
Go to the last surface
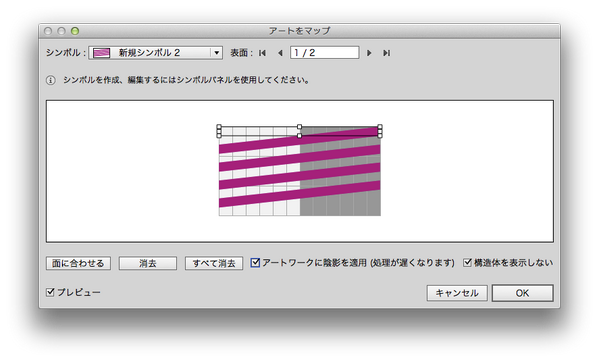pyautogui.click(x=387, y=53)
